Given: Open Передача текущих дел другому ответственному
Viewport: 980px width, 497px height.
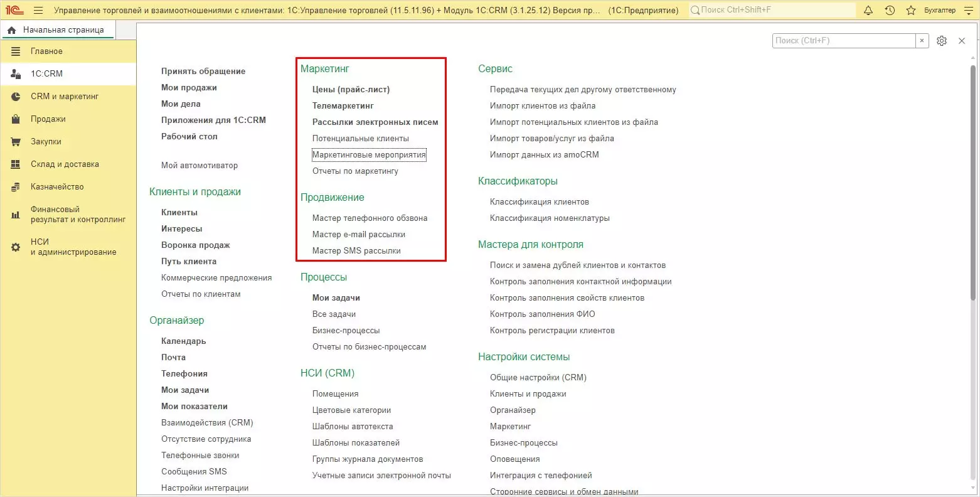Looking at the screenshot, I should click(x=583, y=90).
